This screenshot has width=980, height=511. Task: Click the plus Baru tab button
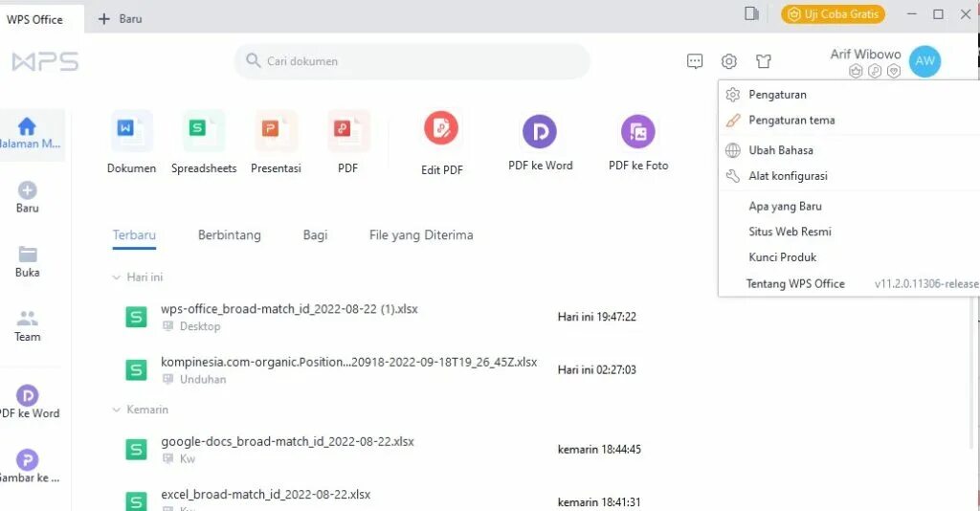[x=120, y=19]
